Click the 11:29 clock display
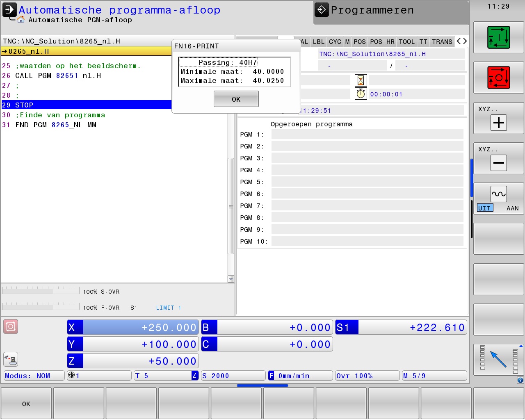Image resolution: width=525 pixels, height=420 pixels. (498, 6)
